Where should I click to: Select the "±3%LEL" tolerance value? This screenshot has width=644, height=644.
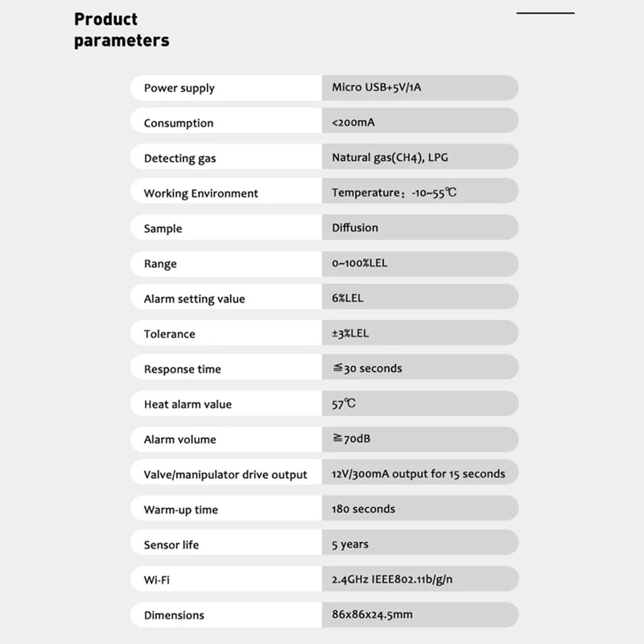click(x=351, y=333)
